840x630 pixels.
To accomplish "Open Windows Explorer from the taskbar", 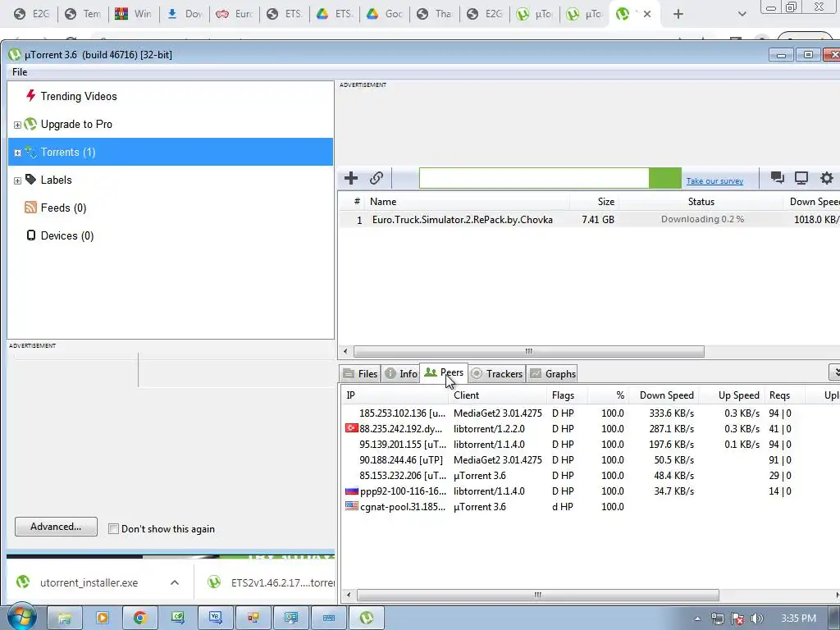I will click(65, 618).
